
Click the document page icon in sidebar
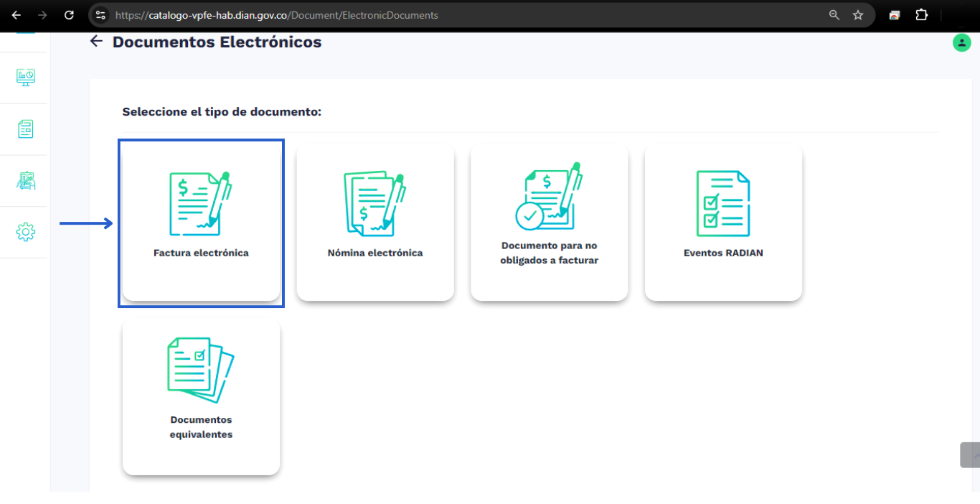pos(25,129)
